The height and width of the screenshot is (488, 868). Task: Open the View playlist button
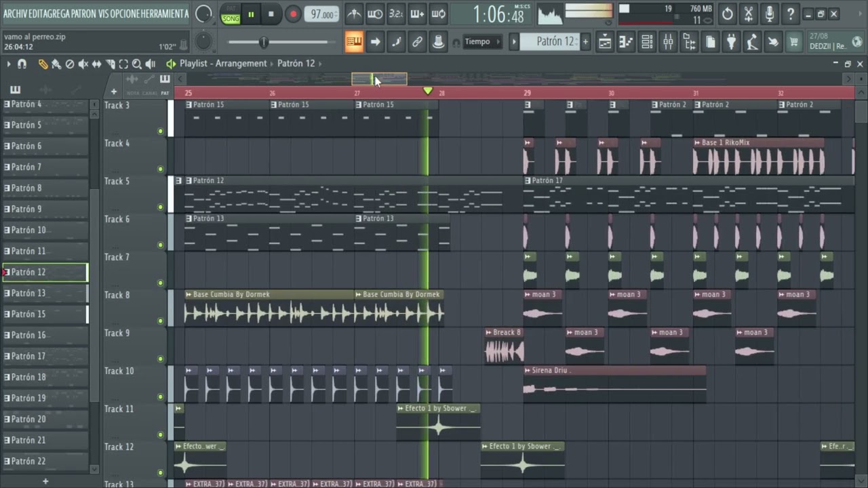(x=604, y=42)
